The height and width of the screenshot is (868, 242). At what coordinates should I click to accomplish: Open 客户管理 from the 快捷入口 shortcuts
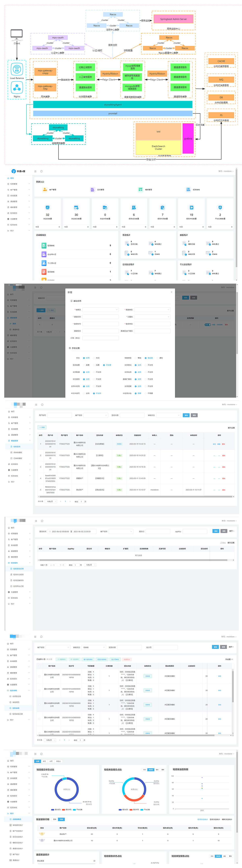tap(45, 190)
